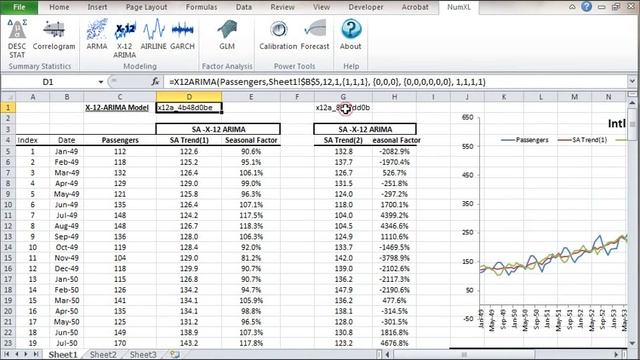Select the cell with -2082.9%
This screenshot has width=640, height=360.
pyautogui.click(x=394, y=151)
